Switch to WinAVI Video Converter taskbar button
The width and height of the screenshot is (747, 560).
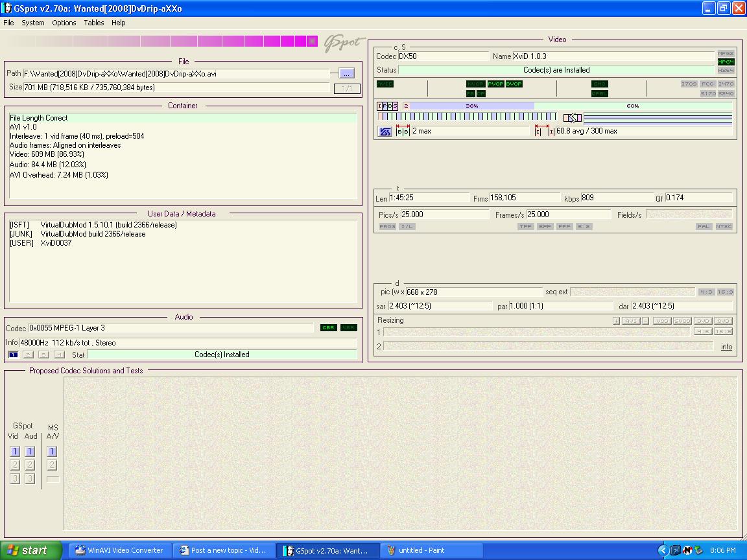(x=119, y=550)
